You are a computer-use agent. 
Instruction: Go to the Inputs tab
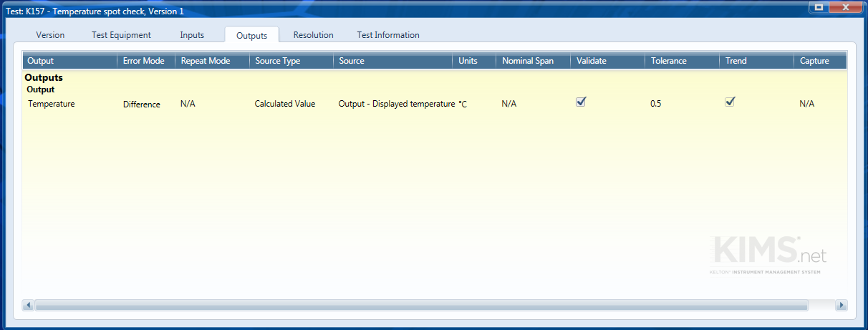click(x=192, y=35)
